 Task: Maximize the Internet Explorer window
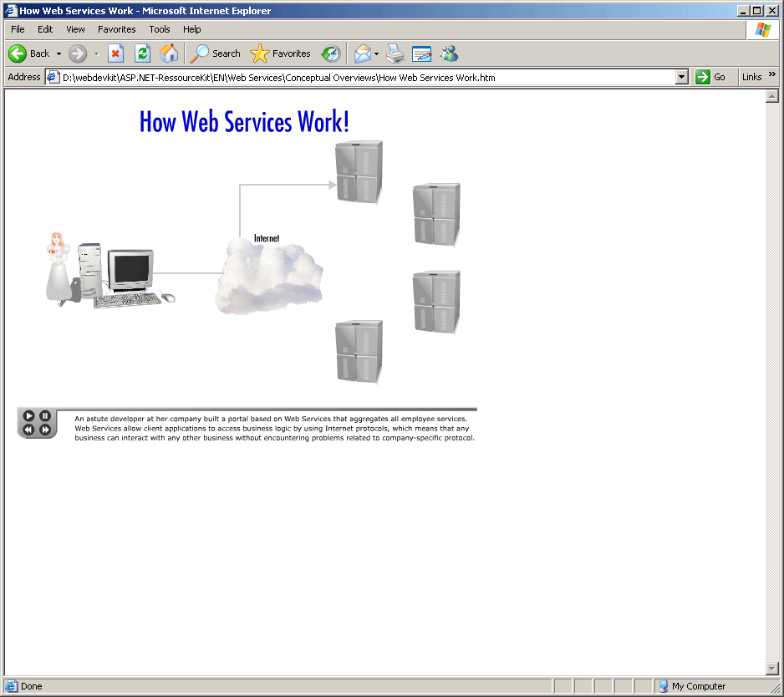click(x=757, y=11)
